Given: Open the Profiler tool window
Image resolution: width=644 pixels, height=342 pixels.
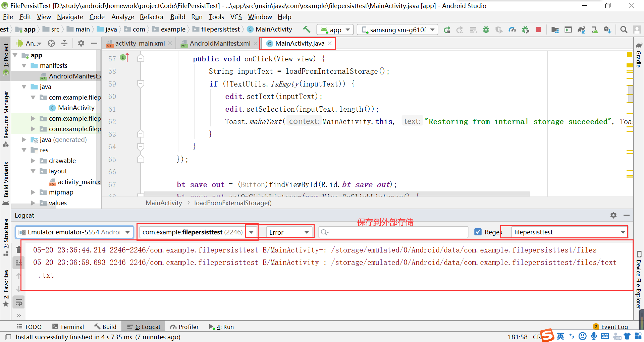Looking at the screenshot, I should (x=184, y=327).
